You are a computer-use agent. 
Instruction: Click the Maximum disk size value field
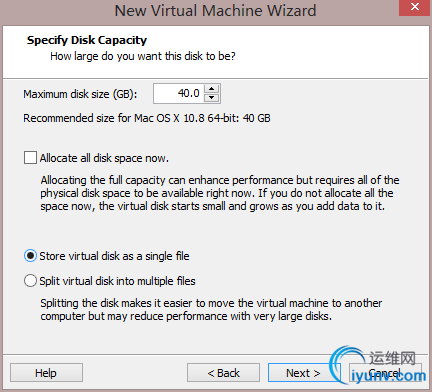point(179,93)
